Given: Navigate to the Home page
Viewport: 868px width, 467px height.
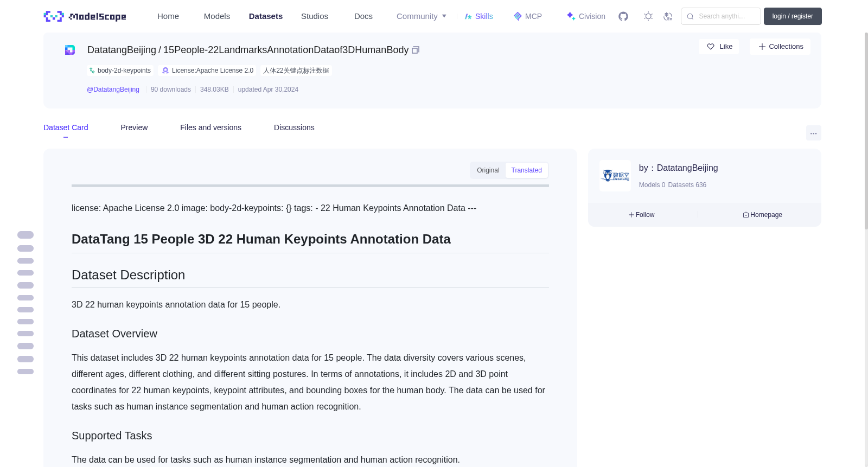Looking at the screenshot, I should pos(168,16).
